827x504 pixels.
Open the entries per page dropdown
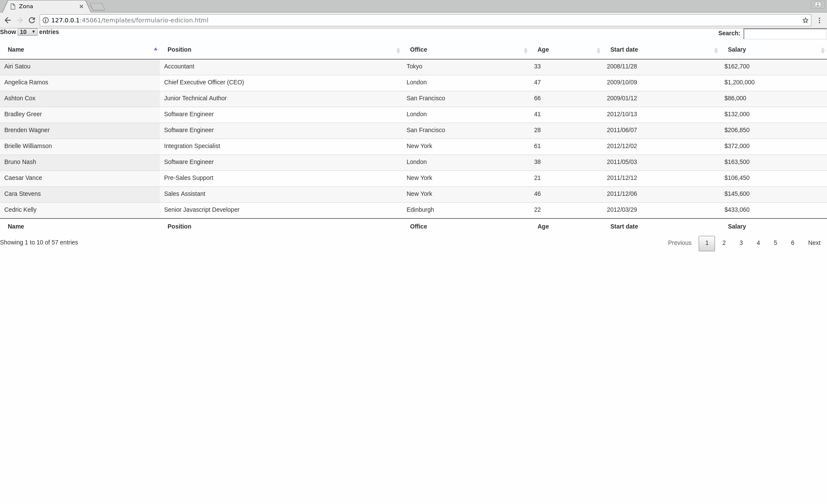[x=27, y=32]
